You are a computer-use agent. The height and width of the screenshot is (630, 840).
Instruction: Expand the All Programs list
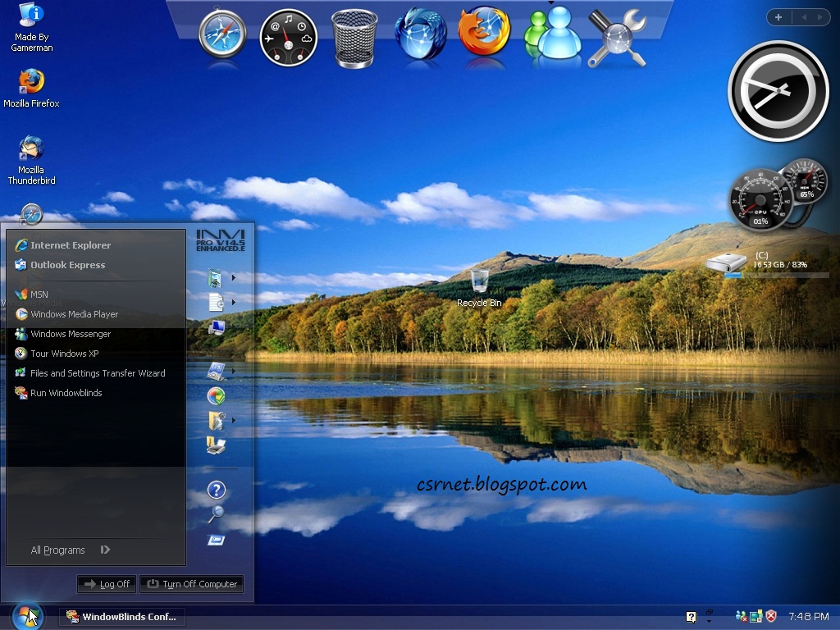tap(71, 550)
